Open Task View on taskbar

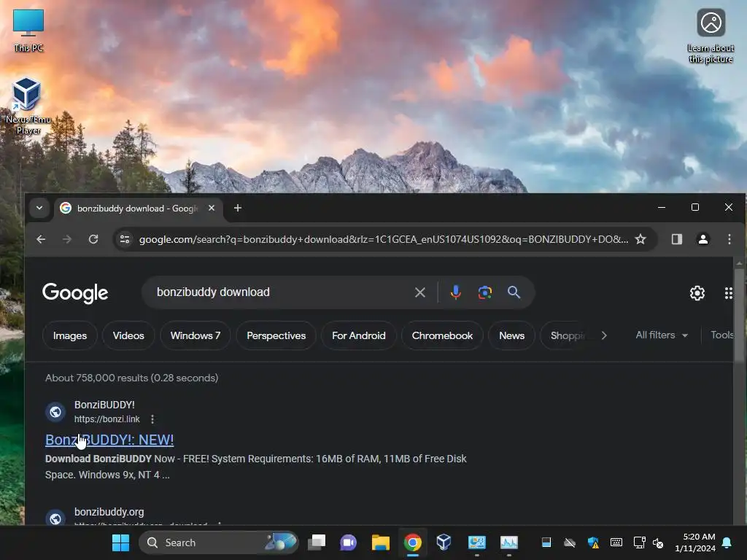(317, 542)
